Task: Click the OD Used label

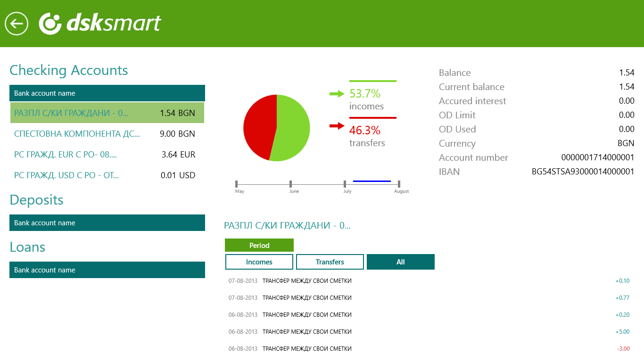Action: point(457,129)
